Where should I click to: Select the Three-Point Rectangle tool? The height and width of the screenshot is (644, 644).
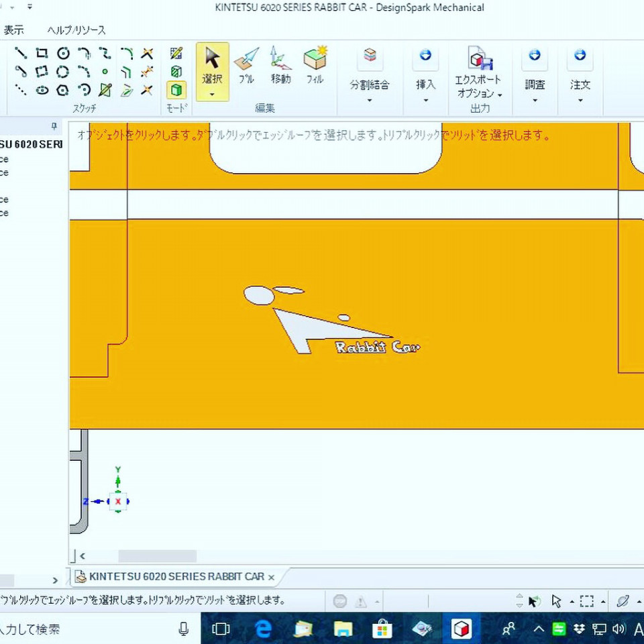coord(42,72)
